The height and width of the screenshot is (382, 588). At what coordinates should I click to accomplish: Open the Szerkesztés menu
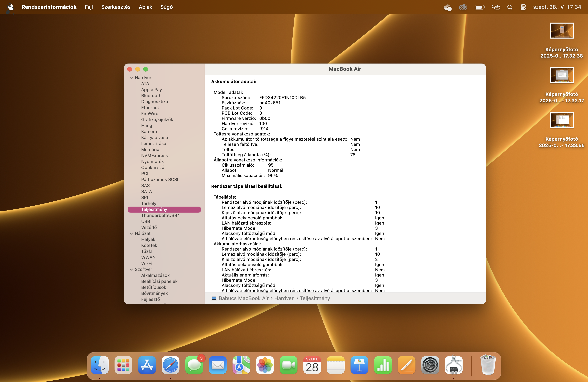(x=116, y=7)
